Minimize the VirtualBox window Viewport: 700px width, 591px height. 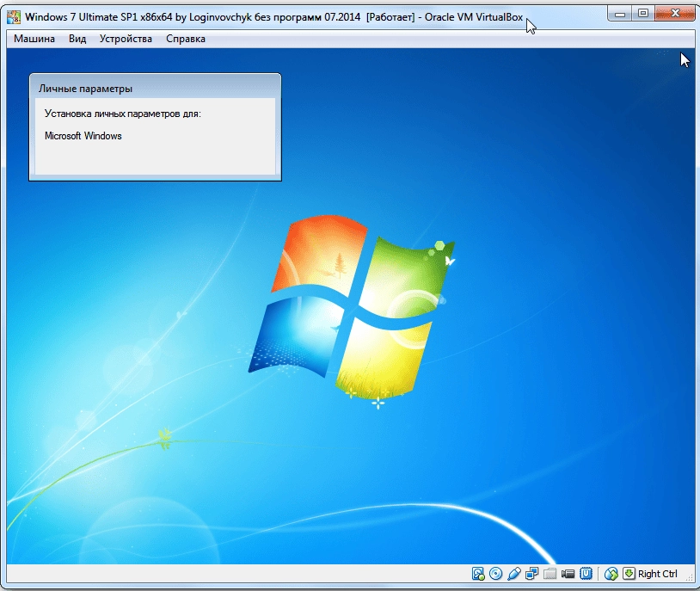point(620,15)
